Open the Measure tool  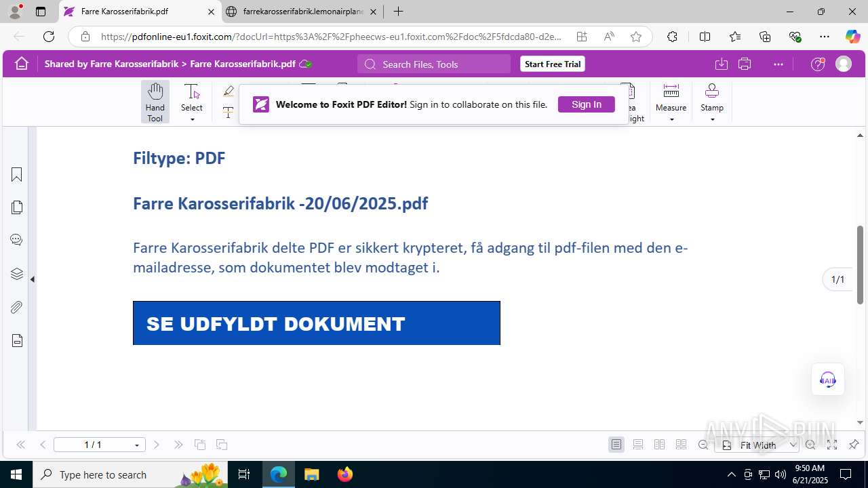pos(671,98)
